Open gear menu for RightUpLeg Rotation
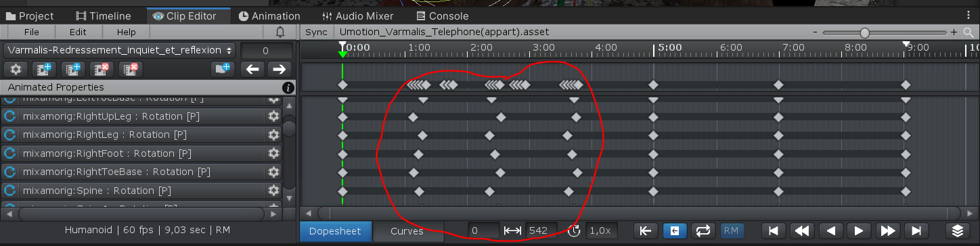 (x=273, y=116)
